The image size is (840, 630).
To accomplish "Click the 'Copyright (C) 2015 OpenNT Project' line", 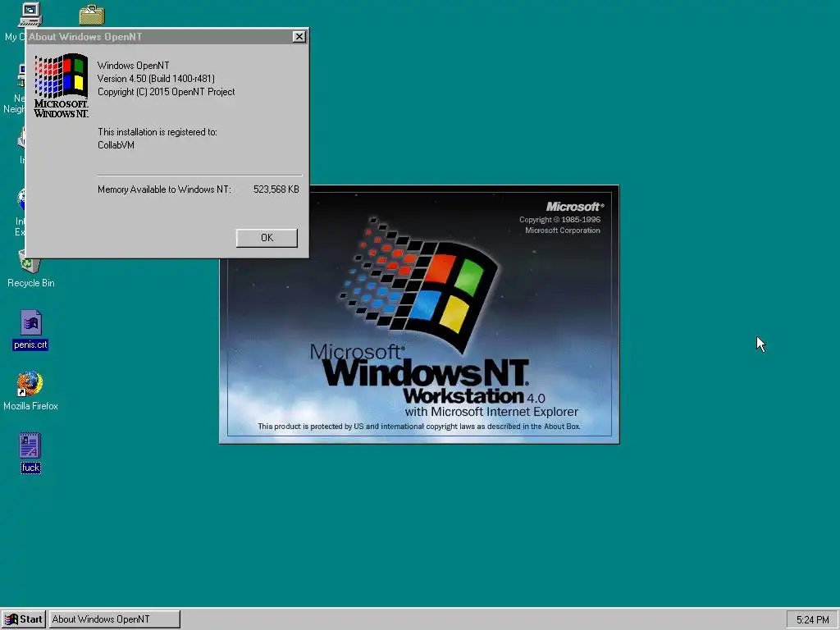I will pos(166,92).
